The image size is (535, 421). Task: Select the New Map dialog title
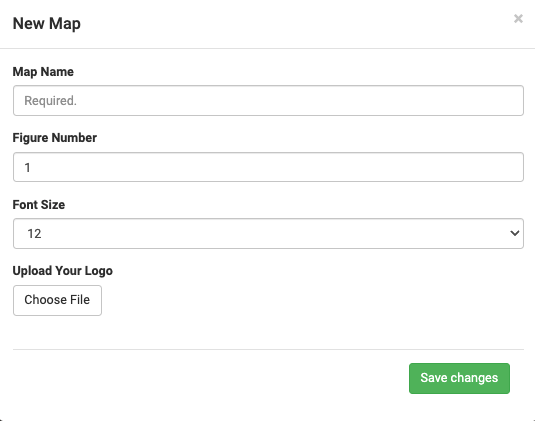(x=46, y=24)
